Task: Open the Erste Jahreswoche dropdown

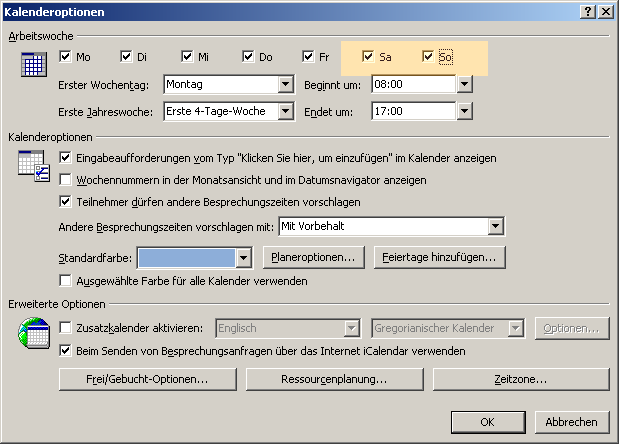Action: tap(285, 111)
